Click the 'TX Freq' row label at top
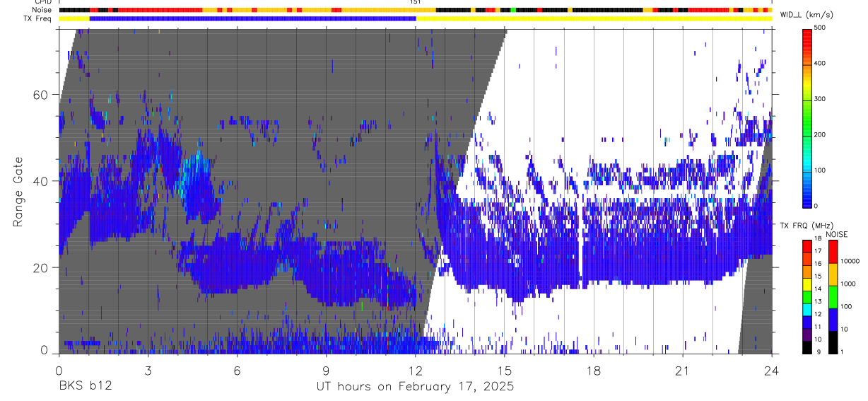The height and width of the screenshot is (401, 868). 38,18
